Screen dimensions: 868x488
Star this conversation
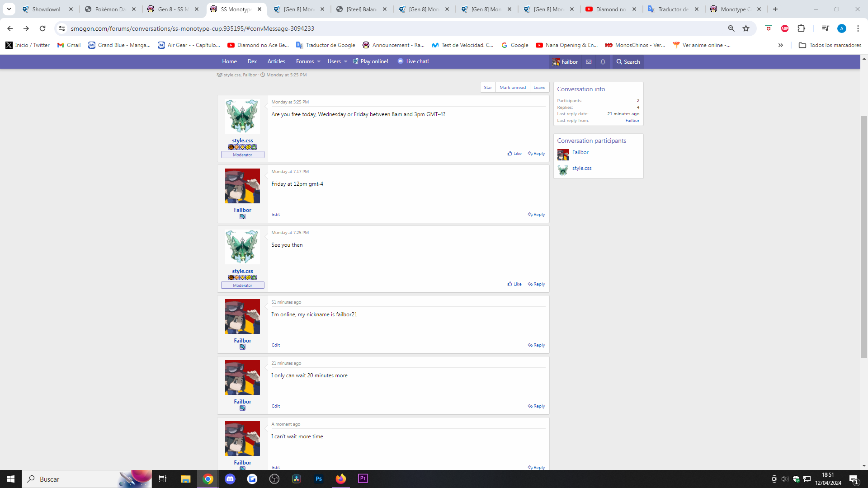[488, 88]
